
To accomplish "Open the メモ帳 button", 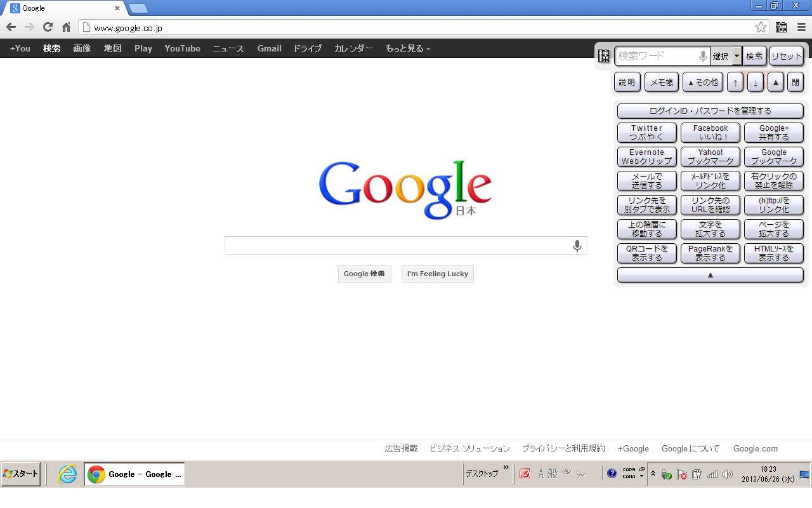I will pos(662,83).
